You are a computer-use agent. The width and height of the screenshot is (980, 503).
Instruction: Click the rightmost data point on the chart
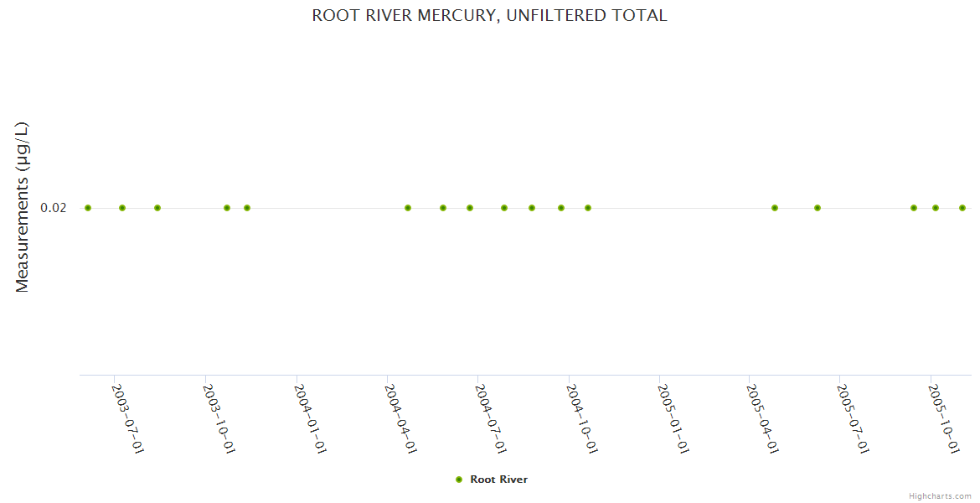(962, 208)
